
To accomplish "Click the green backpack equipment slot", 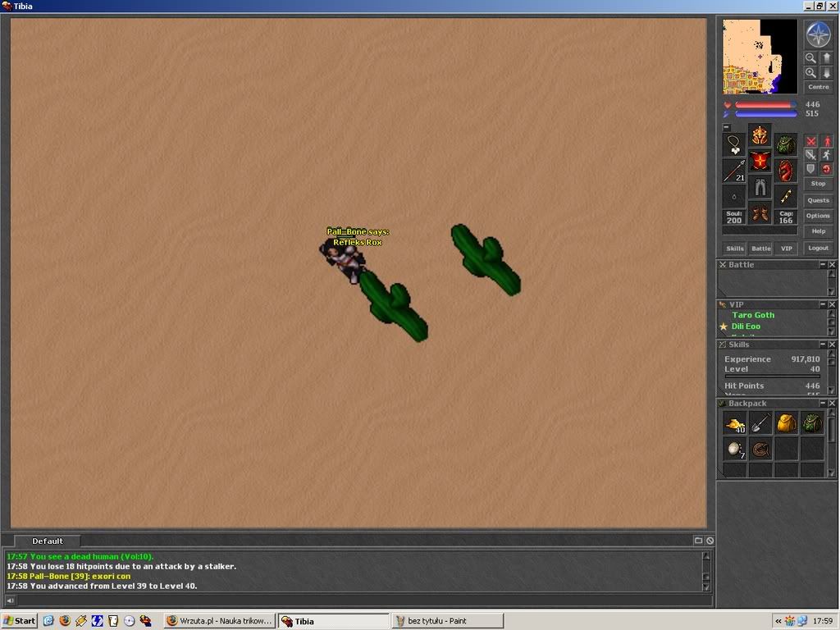I will (785, 144).
